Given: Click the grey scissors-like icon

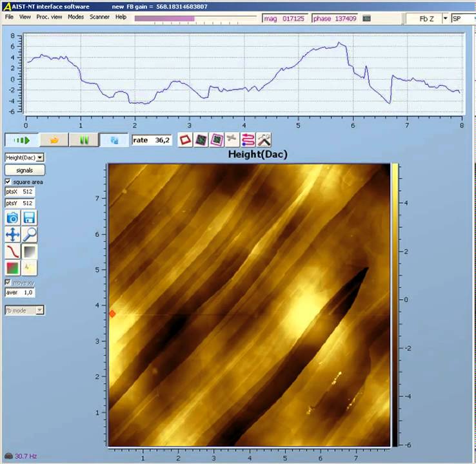Looking at the screenshot, I should coord(232,140).
